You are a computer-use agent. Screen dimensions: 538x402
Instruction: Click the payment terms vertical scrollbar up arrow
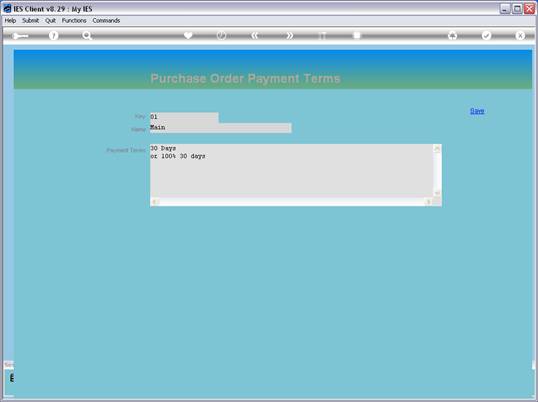click(x=437, y=148)
